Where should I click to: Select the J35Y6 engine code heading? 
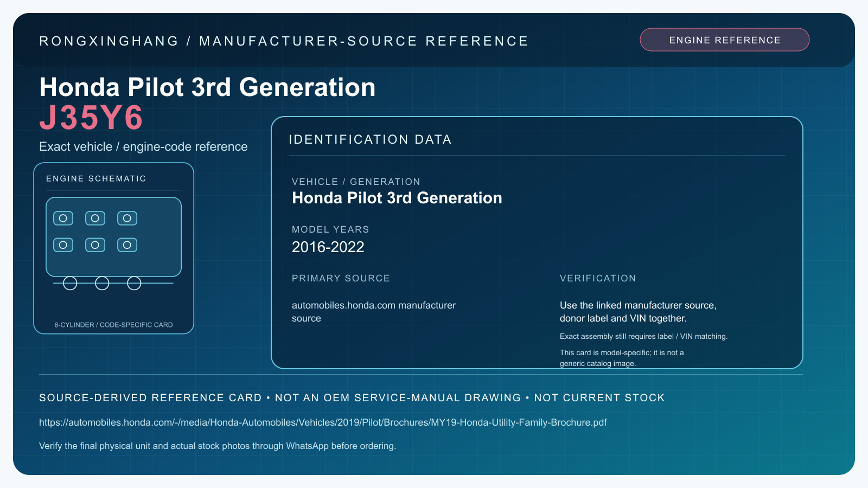point(91,117)
